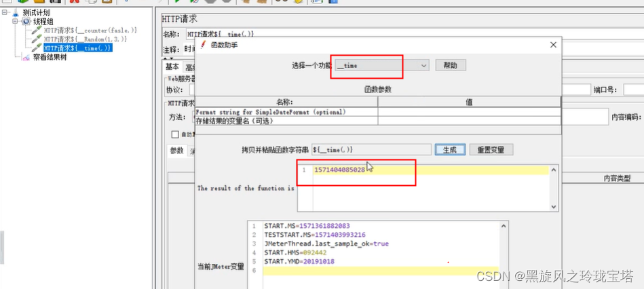This screenshot has height=289, width=644.
Task: Click value cell for Format string row
Action: [x=469, y=112]
